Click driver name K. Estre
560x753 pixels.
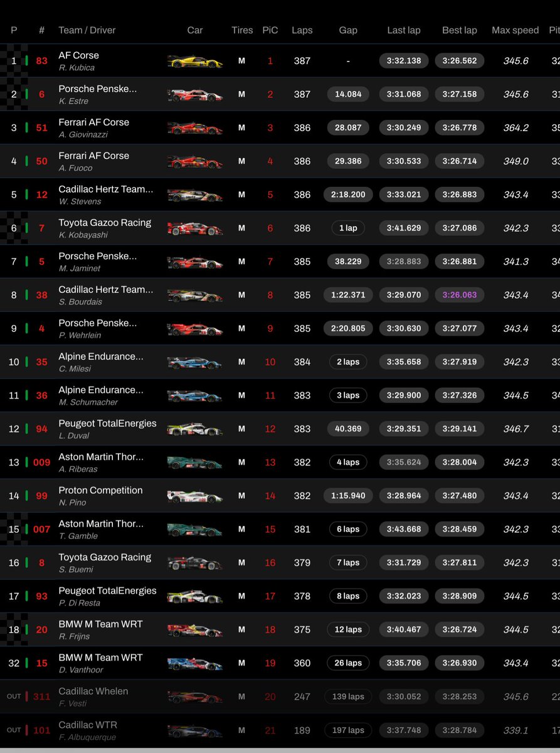coord(73,101)
